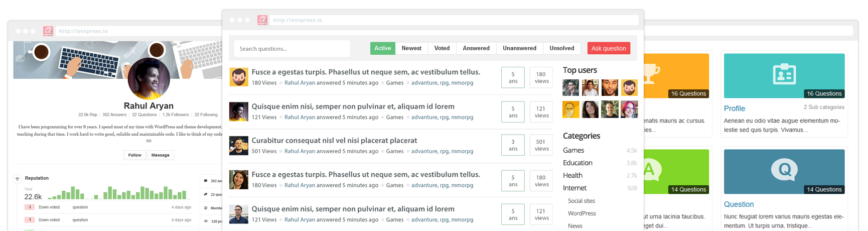The image size is (868, 231).
Task: Click '2 Sub categories' text
Action: click(x=824, y=107)
